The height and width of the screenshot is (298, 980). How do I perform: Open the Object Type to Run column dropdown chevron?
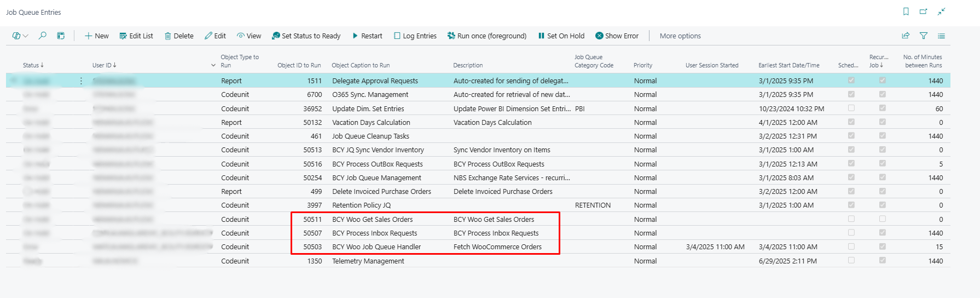pos(213,65)
